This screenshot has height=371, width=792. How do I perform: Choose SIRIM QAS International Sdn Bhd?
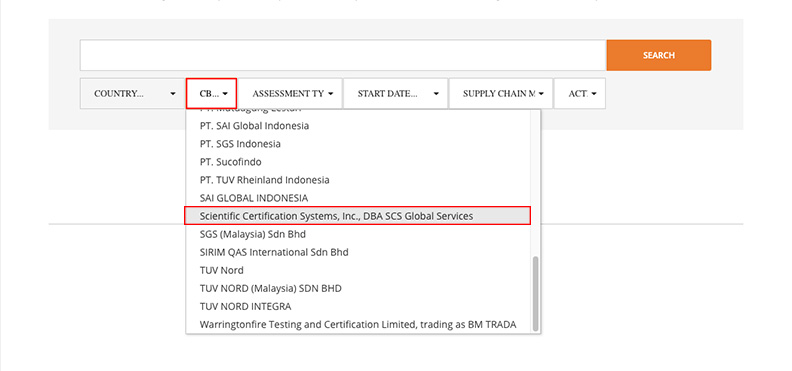click(x=359, y=252)
